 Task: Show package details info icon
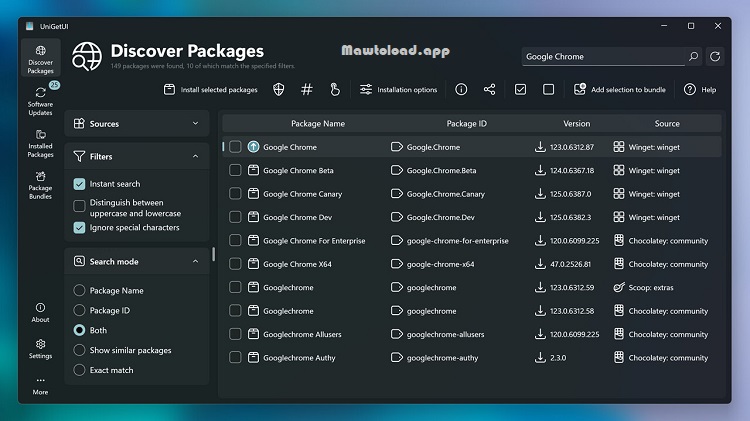[461, 89]
